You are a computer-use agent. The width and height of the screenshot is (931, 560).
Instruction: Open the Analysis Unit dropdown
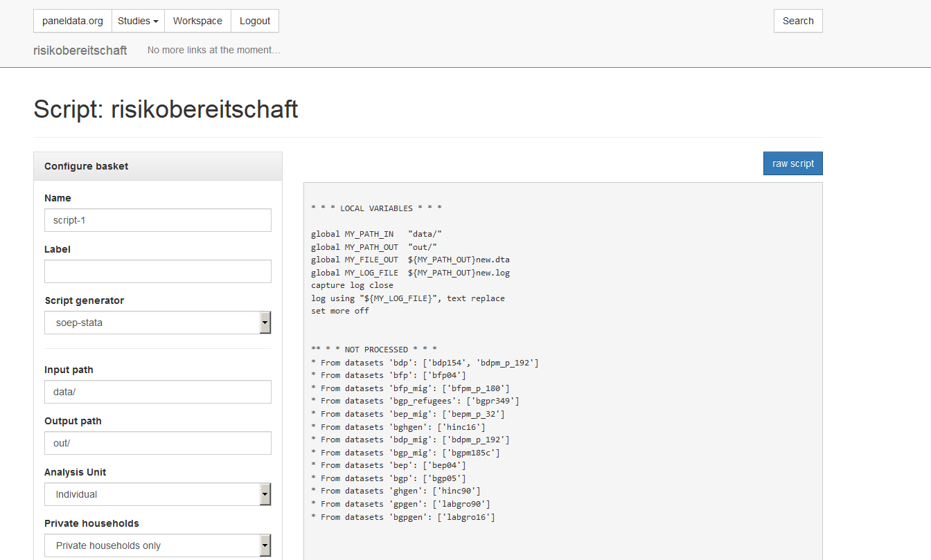[158, 494]
